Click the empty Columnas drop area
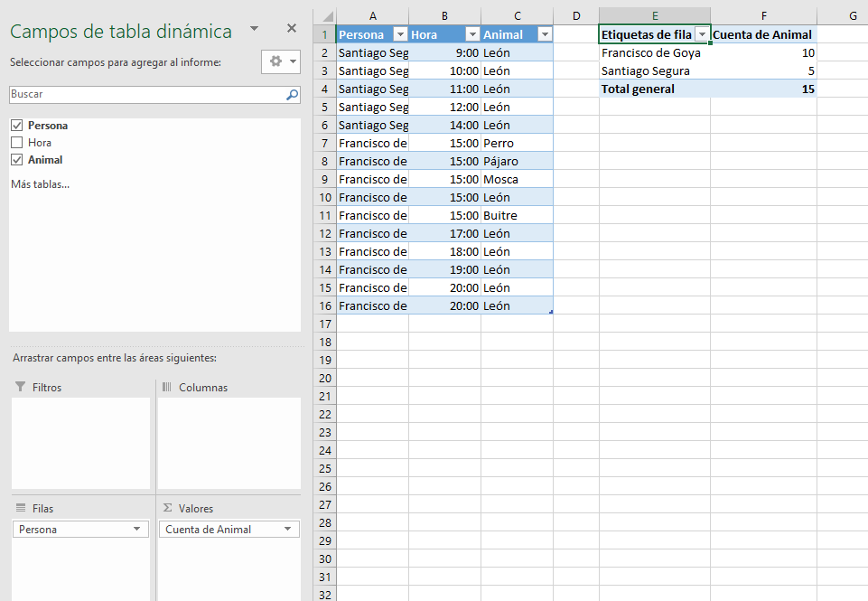This screenshot has height=601, width=868. (229, 443)
